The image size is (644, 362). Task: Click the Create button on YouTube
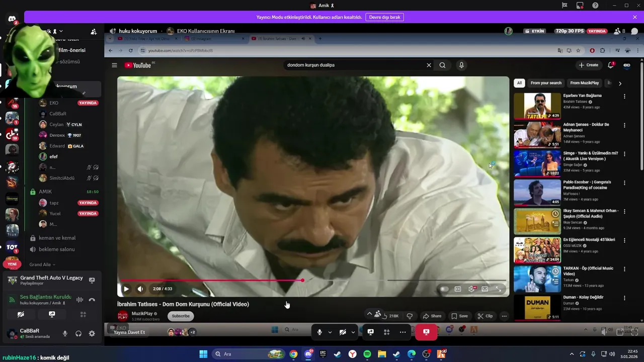[x=589, y=65]
